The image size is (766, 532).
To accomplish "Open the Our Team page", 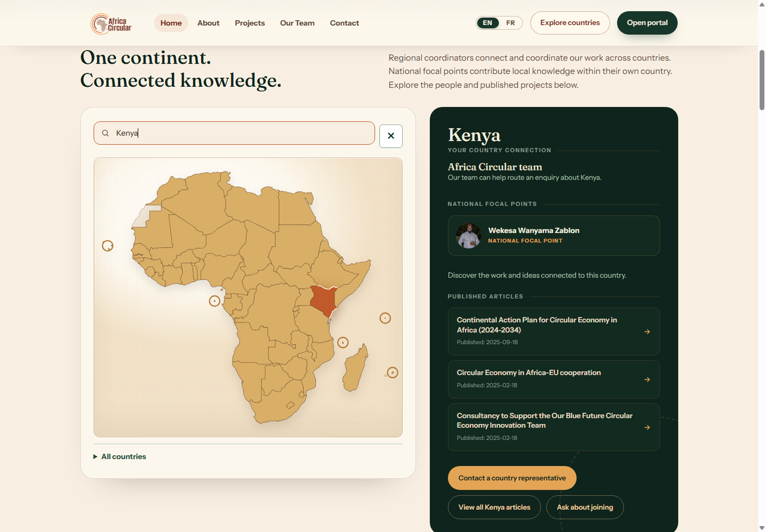I will tap(297, 23).
